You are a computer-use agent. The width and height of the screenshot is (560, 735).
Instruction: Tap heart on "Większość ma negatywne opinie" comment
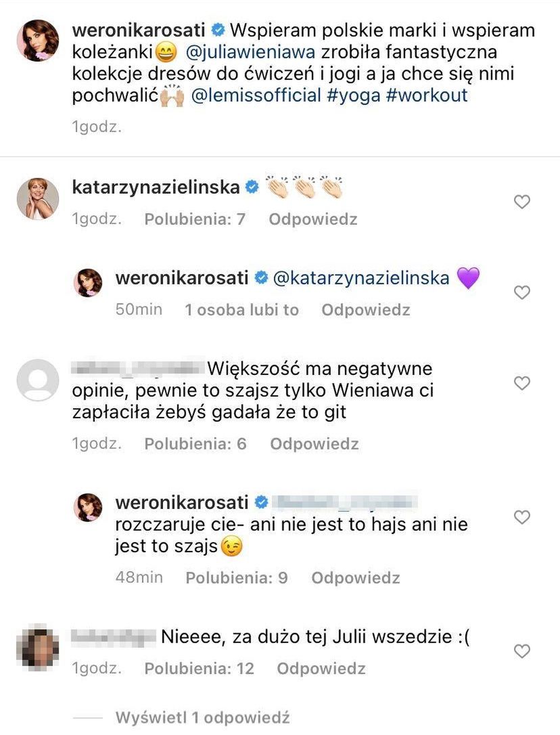coord(521,383)
